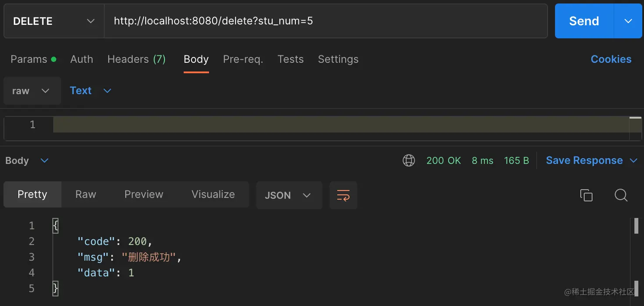Image resolution: width=644 pixels, height=306 pixels.
Task: Click the globe network information icon
Action: (x=409, y=160)
